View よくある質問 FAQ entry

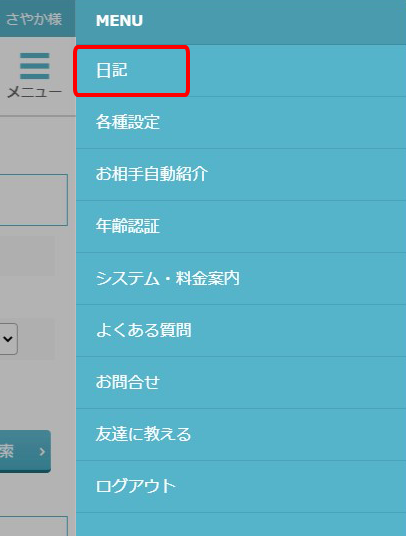[241, 330]
